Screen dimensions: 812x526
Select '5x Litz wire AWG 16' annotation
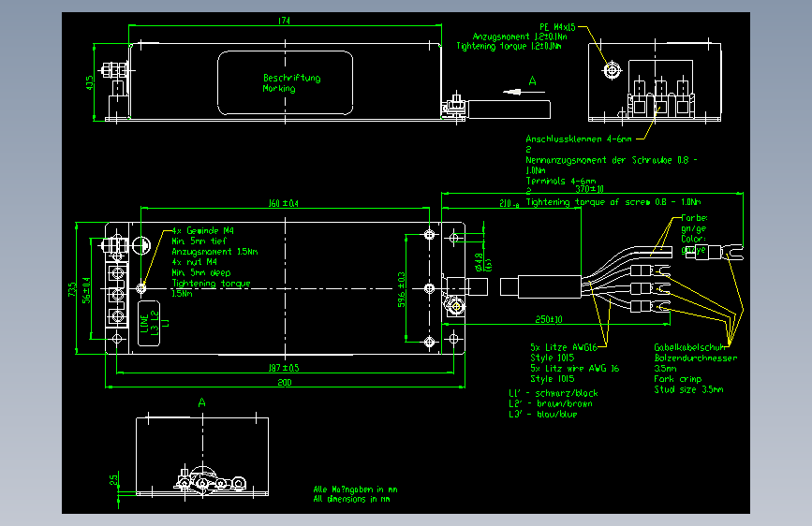(575, 368)
